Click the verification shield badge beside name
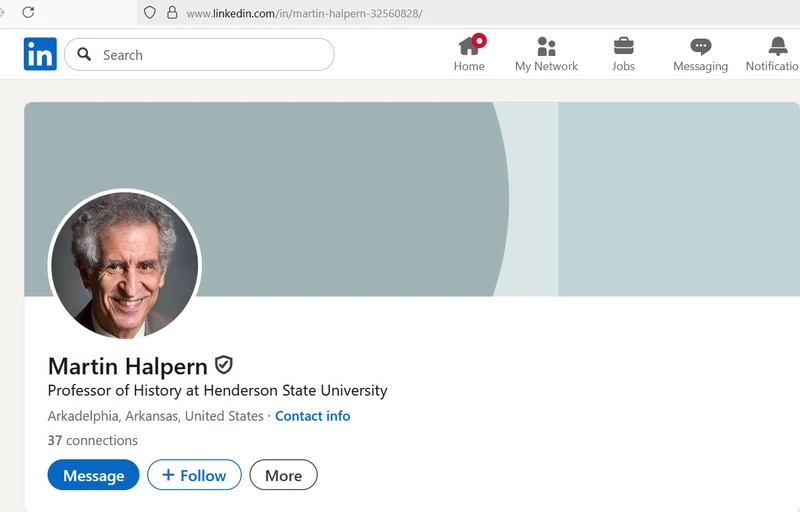 pyautogui.click(x=224, y=365)
